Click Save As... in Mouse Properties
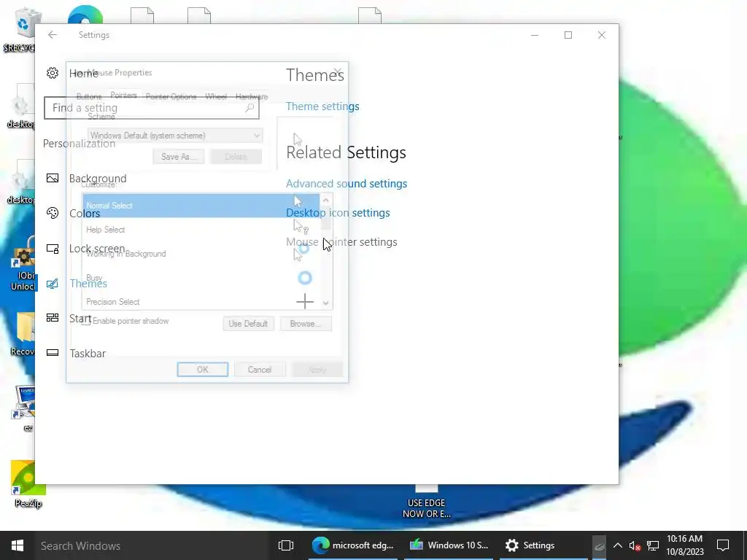Screen dimensions: 747x560 pos(179,157)
